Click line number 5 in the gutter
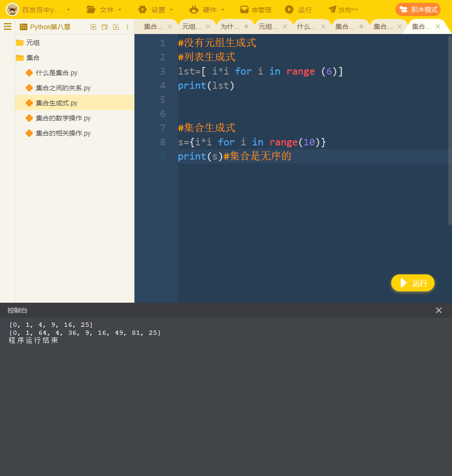452x476 pixels. pos(163,100)
